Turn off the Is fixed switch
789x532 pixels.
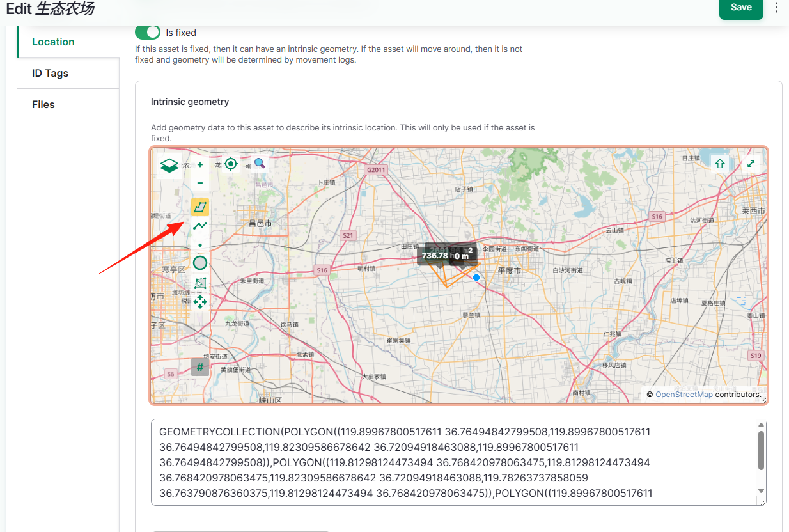tap(148, 33)
